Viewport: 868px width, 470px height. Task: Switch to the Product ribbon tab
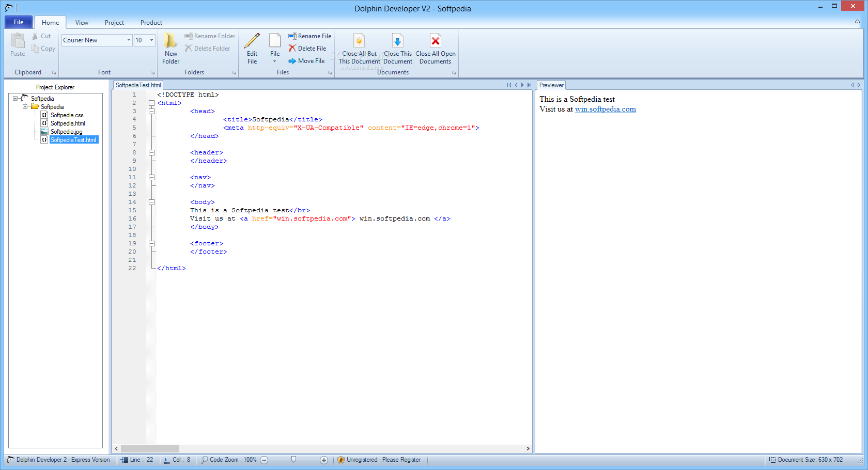click(x=151, y=23)
